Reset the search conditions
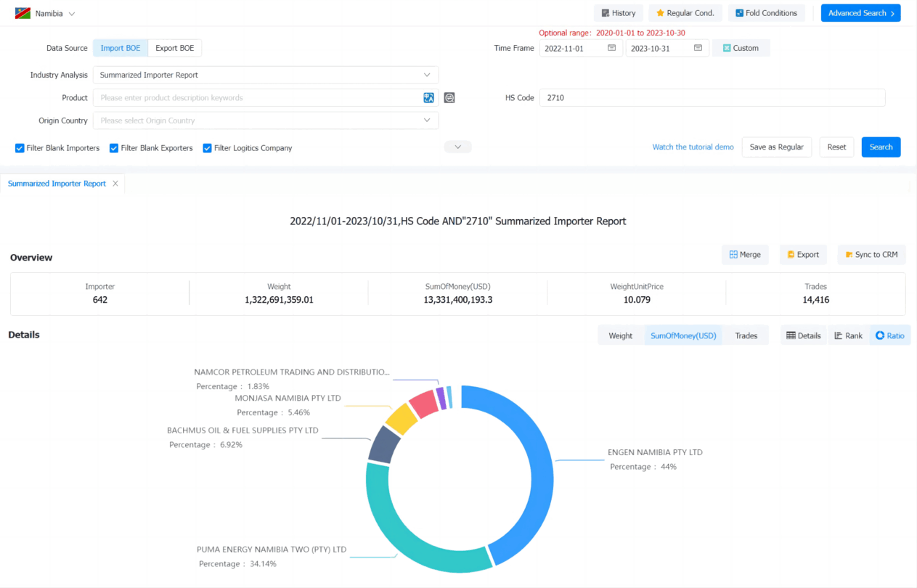917x588 pixels. pos(836,147)
